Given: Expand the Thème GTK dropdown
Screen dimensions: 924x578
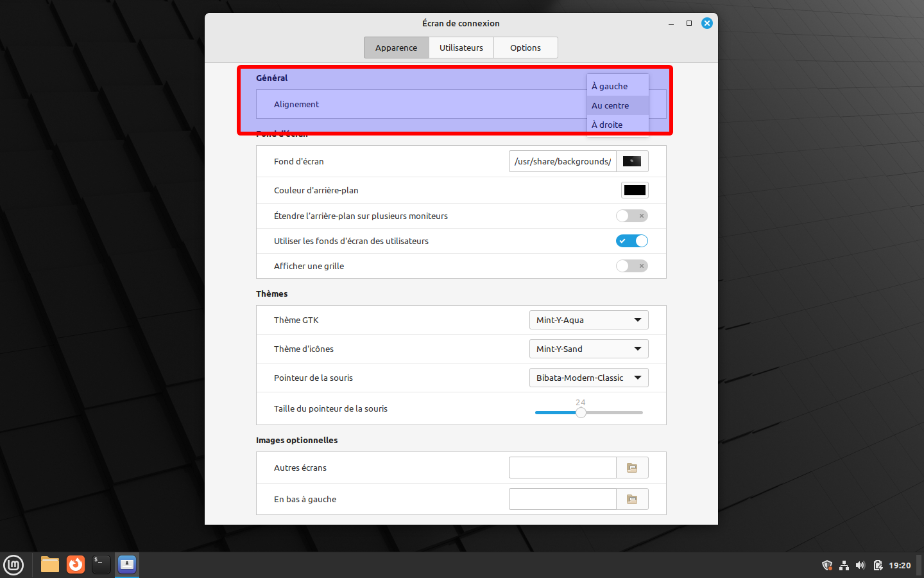Looking at the screenshot, I should point(588,320).
